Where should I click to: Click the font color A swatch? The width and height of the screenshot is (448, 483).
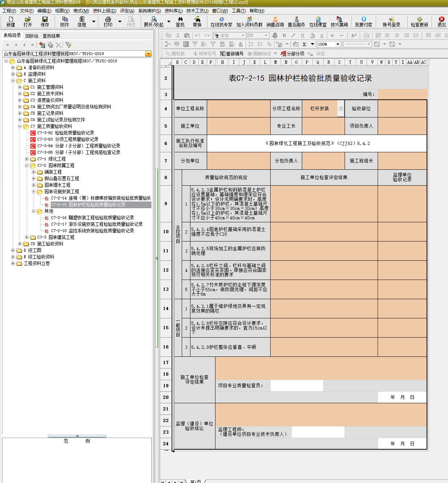322,35
